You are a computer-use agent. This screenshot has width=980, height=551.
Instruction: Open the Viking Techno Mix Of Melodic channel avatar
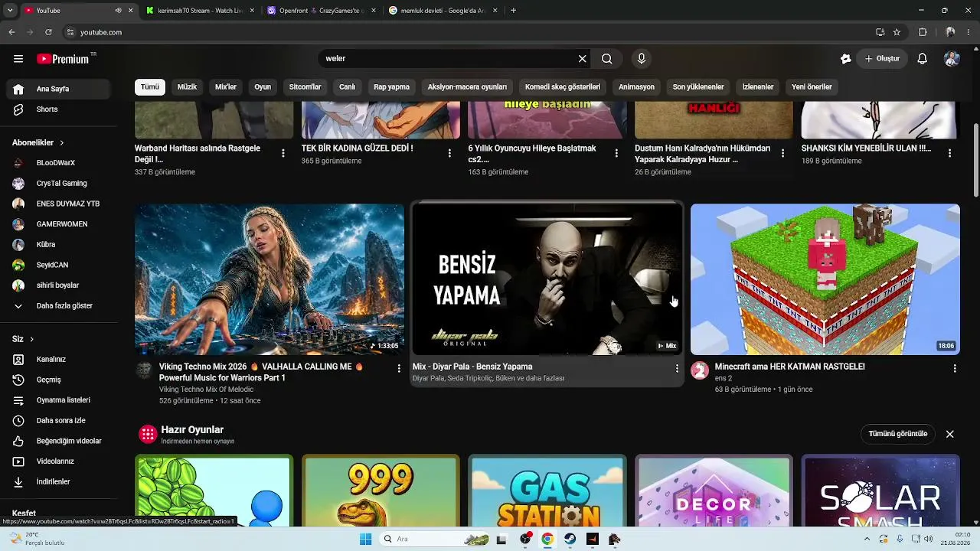tap(144, 371)
